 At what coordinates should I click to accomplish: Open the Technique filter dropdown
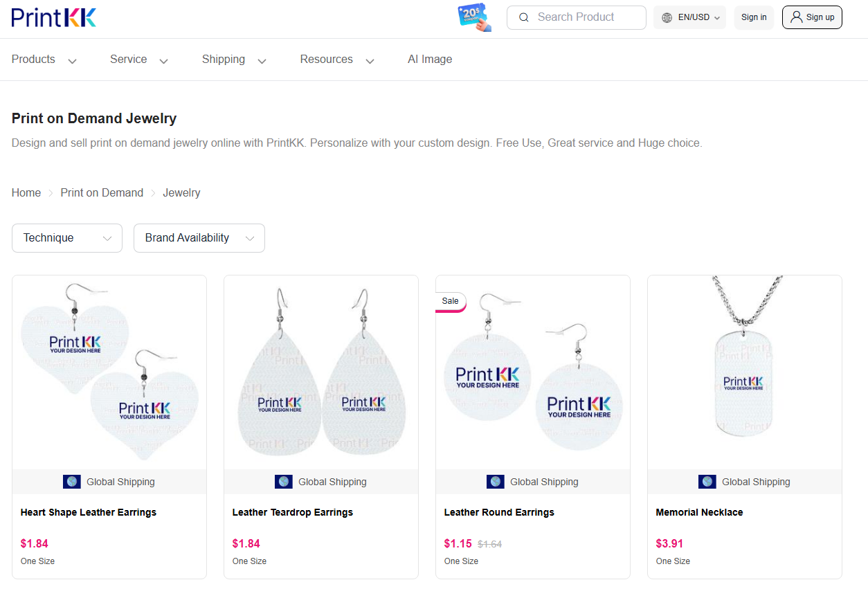tap(66, 237)
